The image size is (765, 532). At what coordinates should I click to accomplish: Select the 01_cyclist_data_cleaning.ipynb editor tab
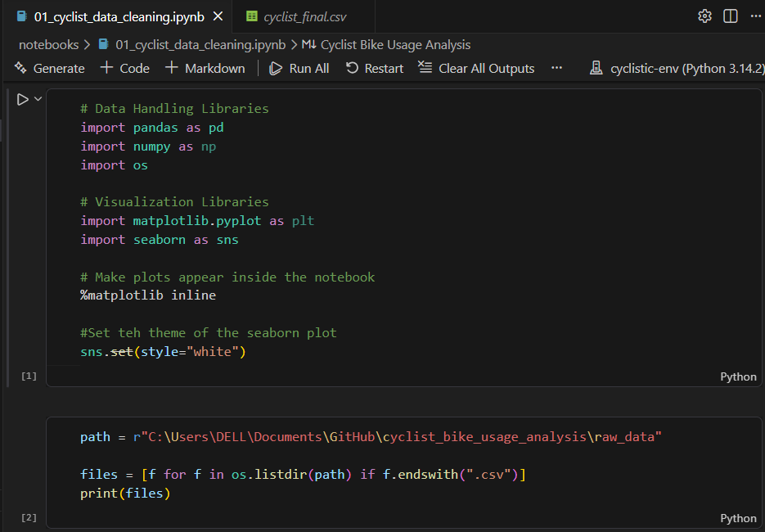tap(119, 17)
